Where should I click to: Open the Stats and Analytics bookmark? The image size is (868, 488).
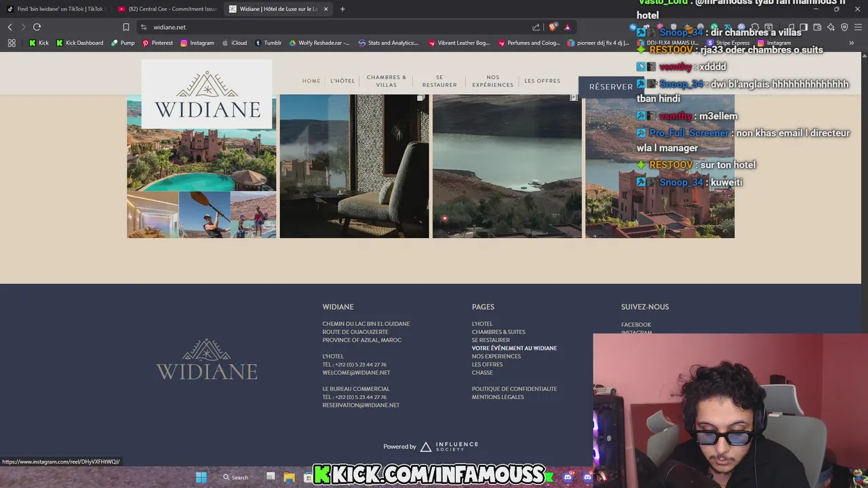tap(389, 43)
